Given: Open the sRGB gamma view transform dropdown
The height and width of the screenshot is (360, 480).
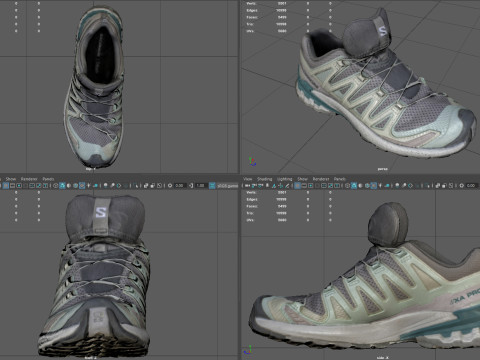Looking at the screenshot, I should coord(228,186).
